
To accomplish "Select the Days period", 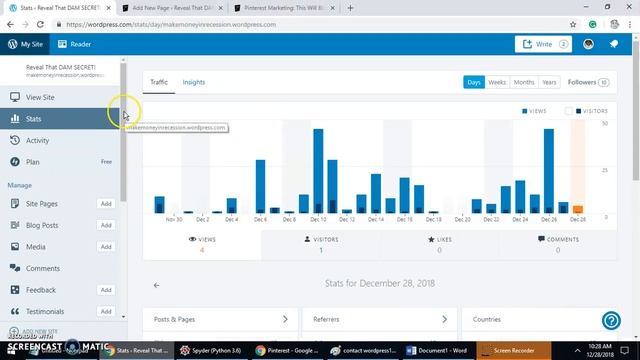I will coord(474,82).
